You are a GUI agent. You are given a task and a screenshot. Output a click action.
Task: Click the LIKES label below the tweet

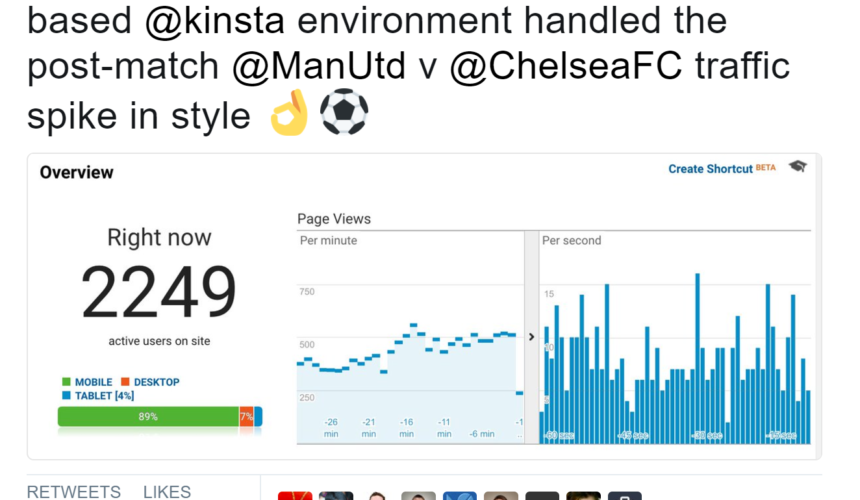click(x=167, y=492)
